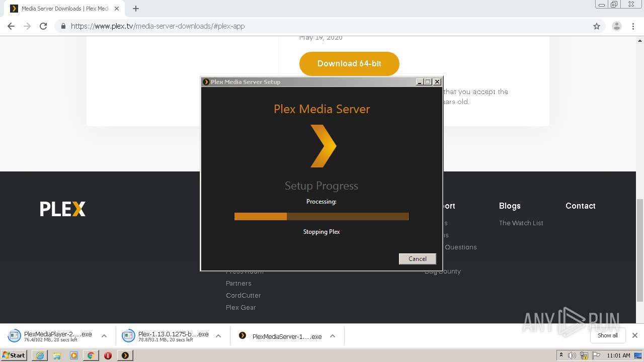Open the volume control in the tray
Image resolution: width=644 pixels, height=362 pixels.
pyautogui.click(x=572, y=355)
